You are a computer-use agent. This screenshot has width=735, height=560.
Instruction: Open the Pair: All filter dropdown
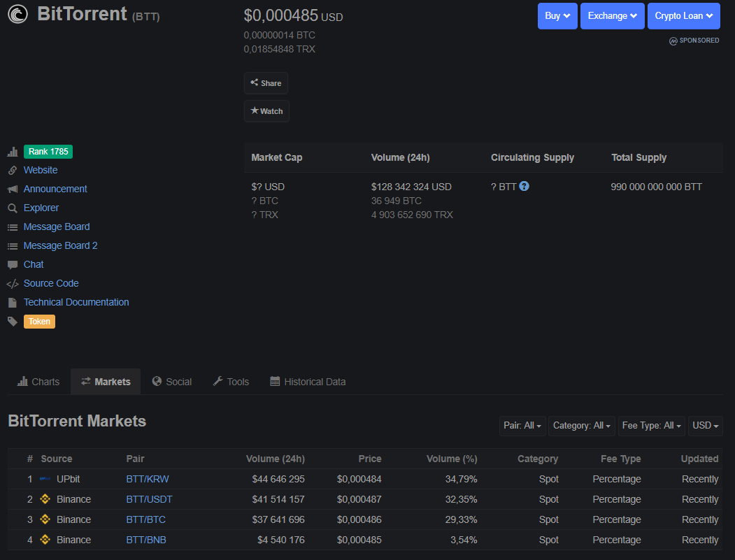(522, 425)
